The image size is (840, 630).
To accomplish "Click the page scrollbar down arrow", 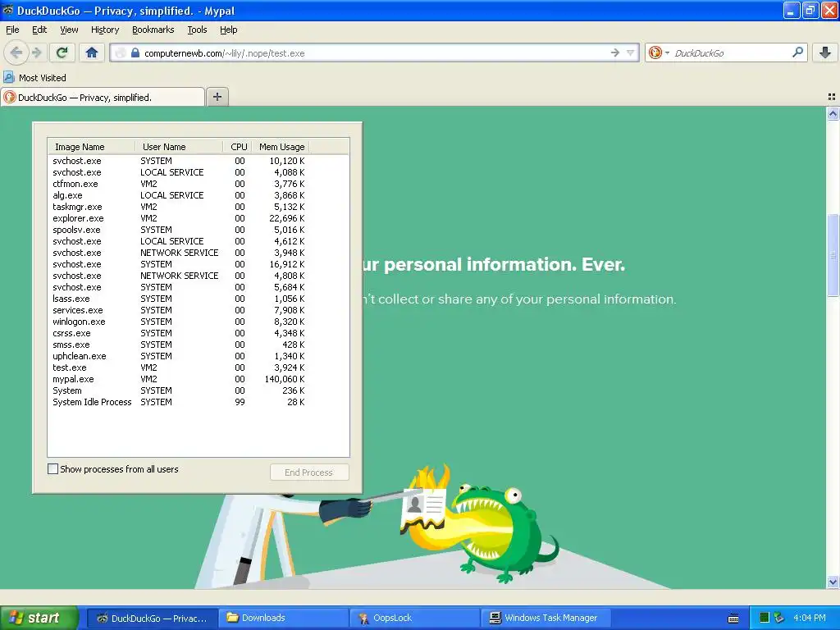I will (833, 582).
